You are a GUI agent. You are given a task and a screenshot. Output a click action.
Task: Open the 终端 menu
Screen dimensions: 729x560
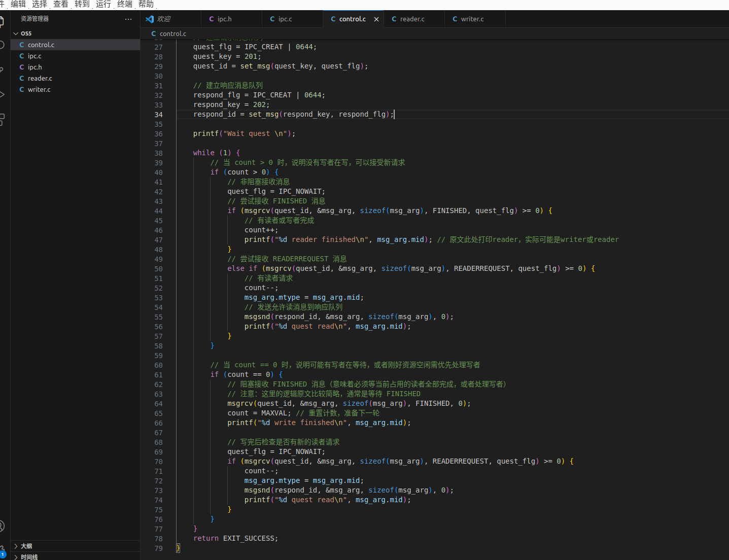[x=125, y=4]
